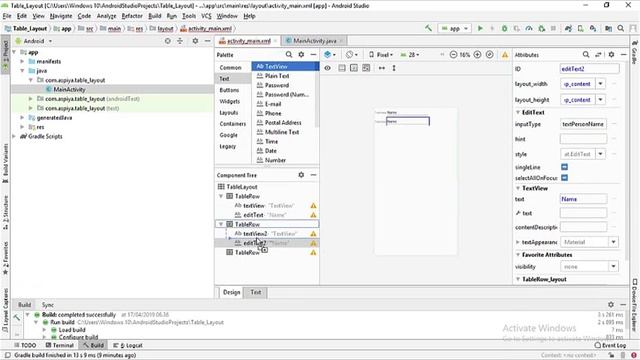The height and width of the screenshot is (360, 640).
Task: Select Multiline Text in the palette
Action: pos(282,132)
